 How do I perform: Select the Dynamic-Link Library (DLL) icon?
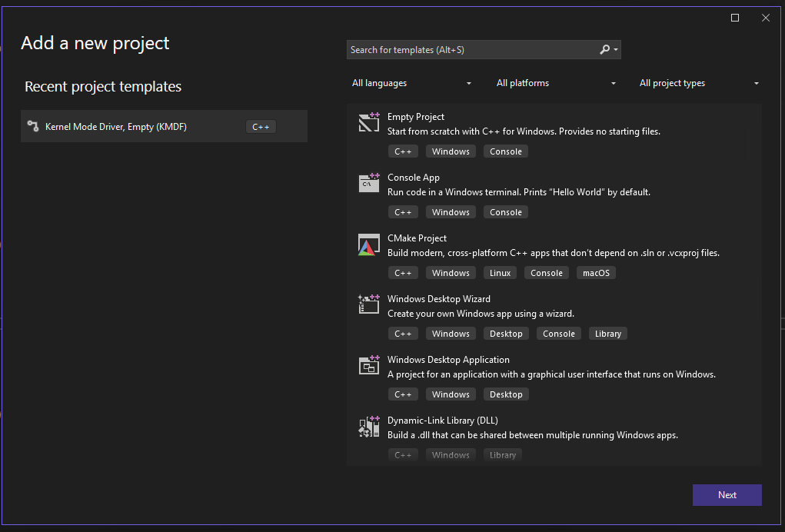click(x=368, y=426)
